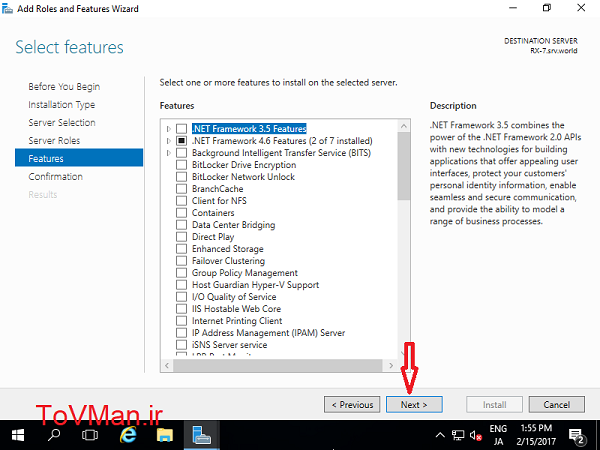Check .NET Framework 3.5 Features
The height and width of the screenshot is (450, 600).
(181, 129)
